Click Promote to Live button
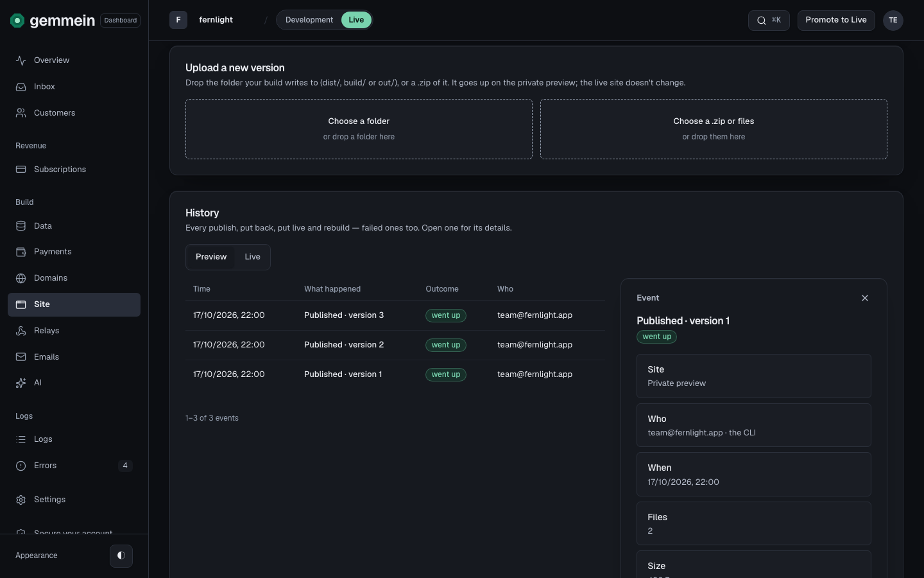 [x=836, y=20]
